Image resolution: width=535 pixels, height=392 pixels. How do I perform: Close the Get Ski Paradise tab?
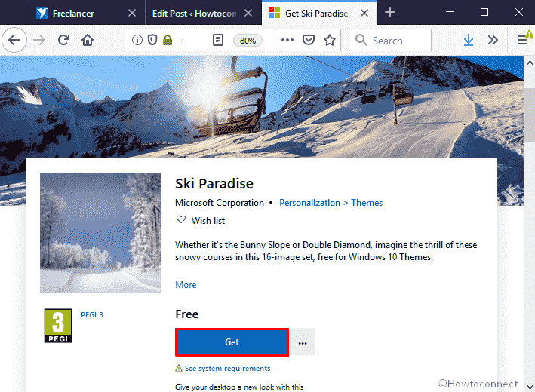364,13
